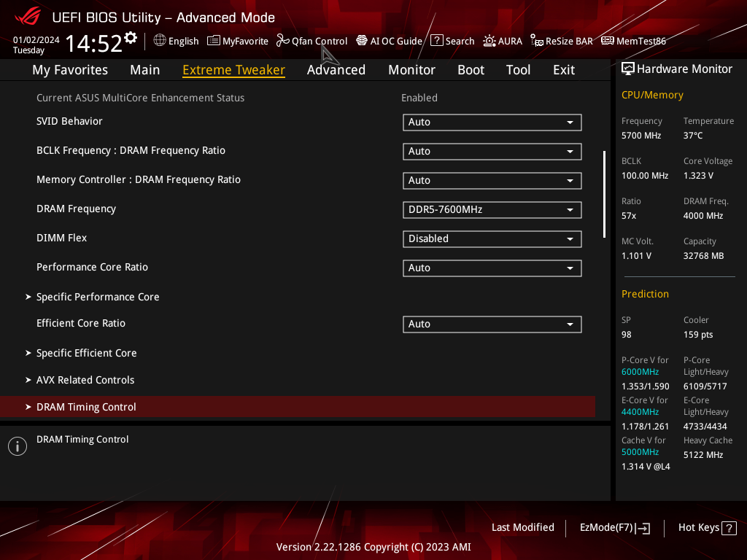Change language via English label
The image size is (747, 560).
[x=183, y=41]
